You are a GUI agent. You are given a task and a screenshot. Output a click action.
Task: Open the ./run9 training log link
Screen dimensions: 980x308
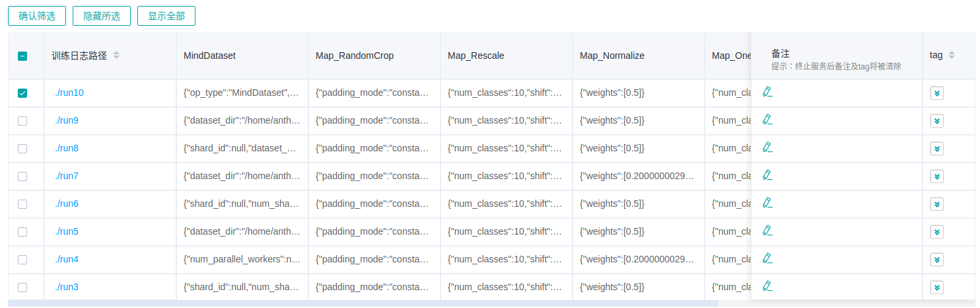point(67,120)
